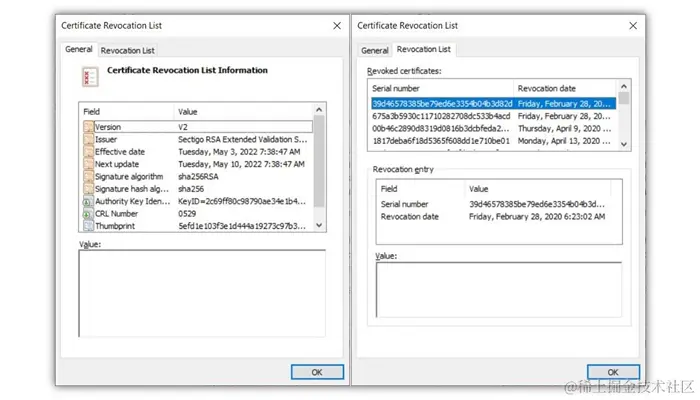700x400 pixels.
Task: Click the Thumbprint field icon
Action: tap(88, 226)
